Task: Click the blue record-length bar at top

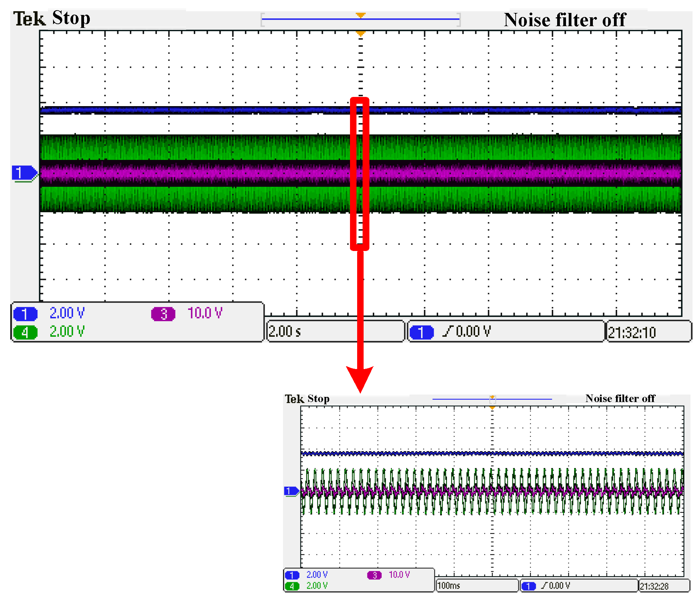Action: 306,19
